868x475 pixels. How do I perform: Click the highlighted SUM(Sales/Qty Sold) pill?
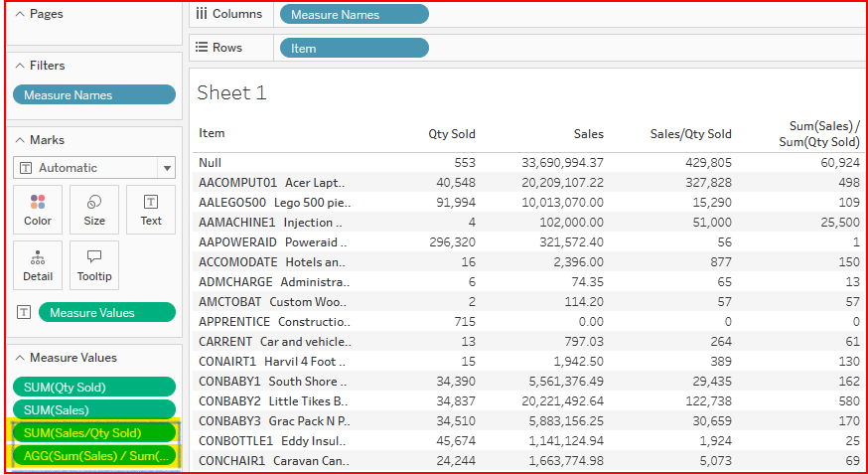94,432
